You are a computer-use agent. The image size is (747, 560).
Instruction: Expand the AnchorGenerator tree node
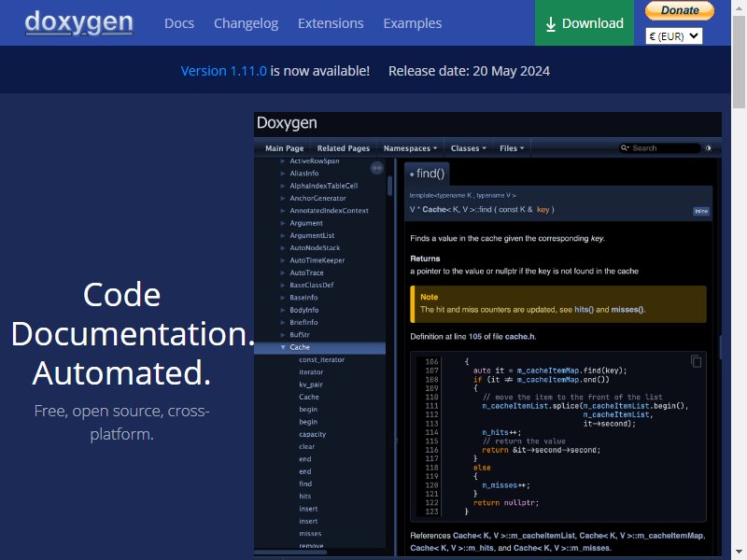point(283,198)
